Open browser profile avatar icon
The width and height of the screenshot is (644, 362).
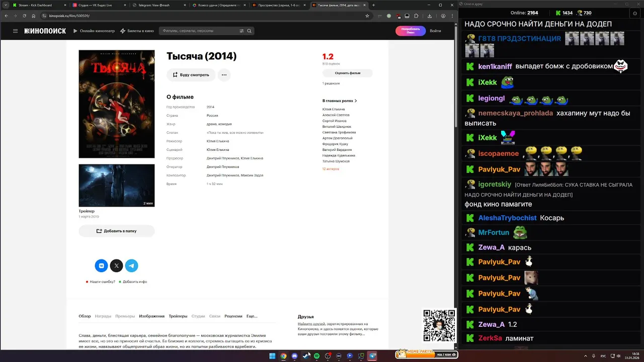[x=443, y=16]
